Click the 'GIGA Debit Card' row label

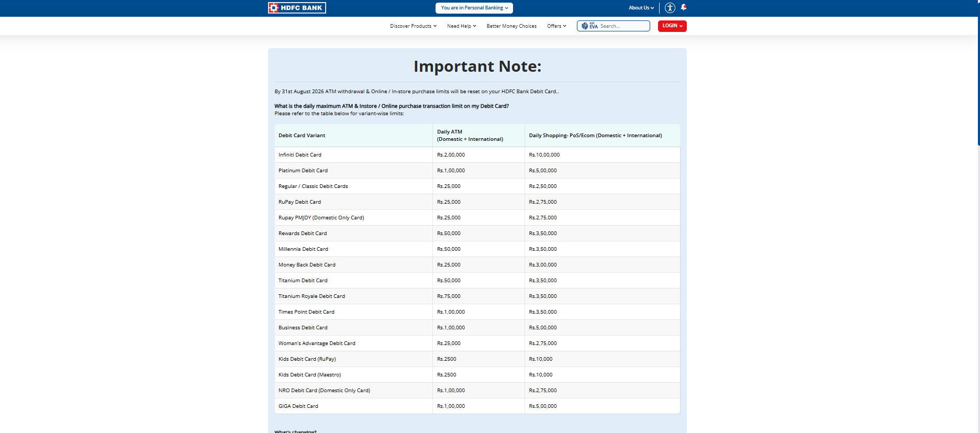pyautogui.click(x=298, y=406)
